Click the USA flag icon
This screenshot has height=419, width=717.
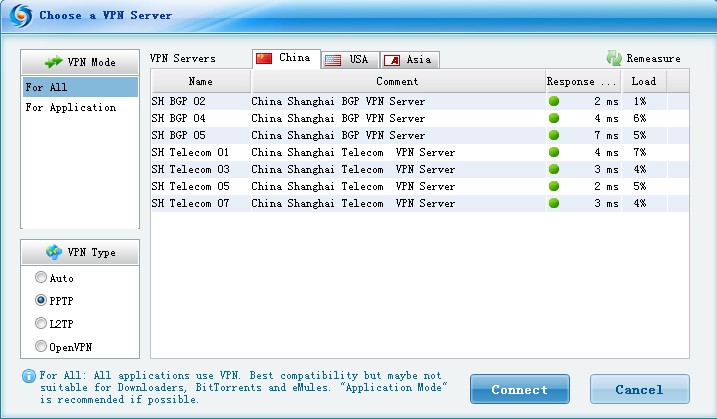(x=332, y=60)
